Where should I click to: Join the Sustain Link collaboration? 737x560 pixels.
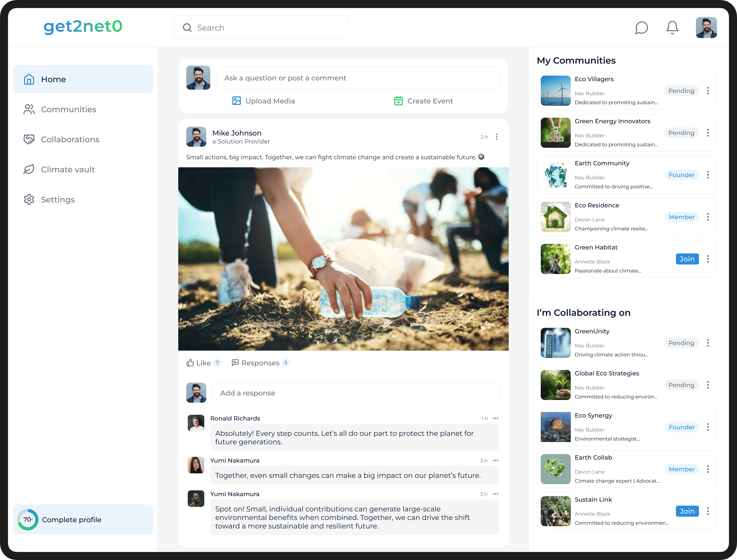[687, 511]
